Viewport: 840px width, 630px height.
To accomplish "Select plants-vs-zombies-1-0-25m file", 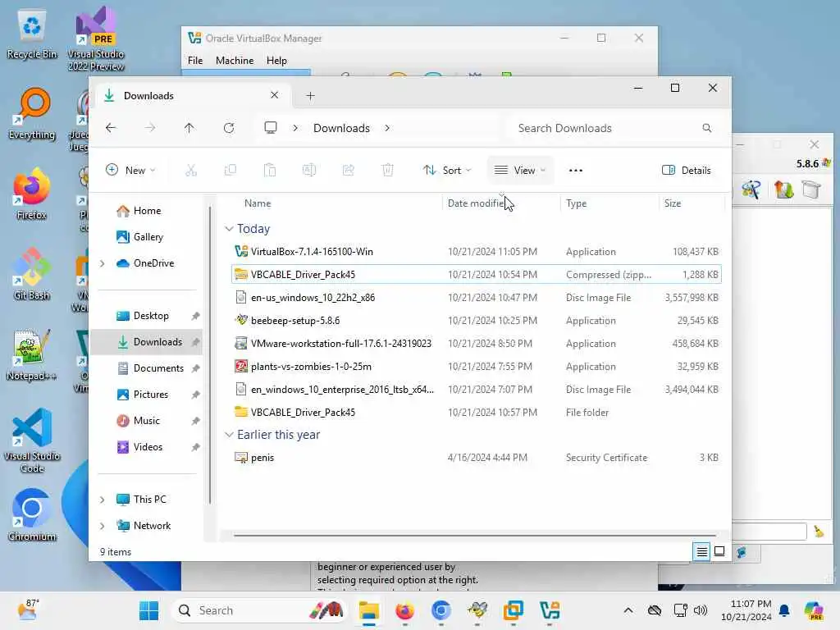I will [x=477, y=367].
